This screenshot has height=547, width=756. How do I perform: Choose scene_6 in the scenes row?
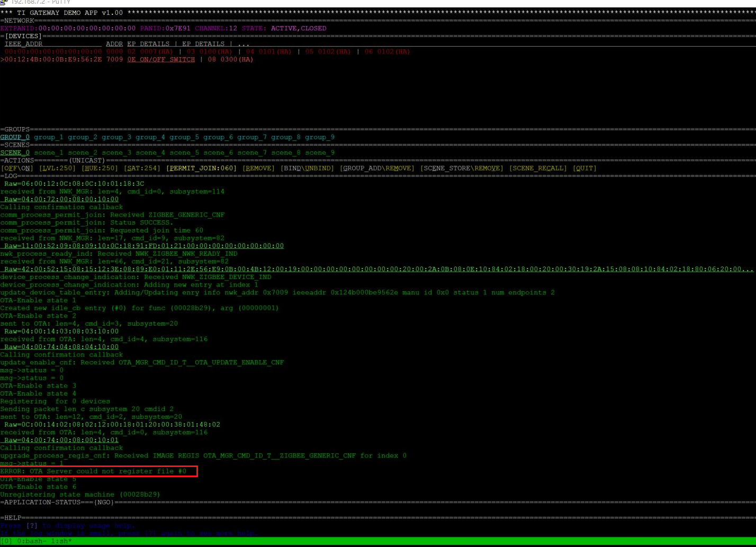[x=218, y=153]
